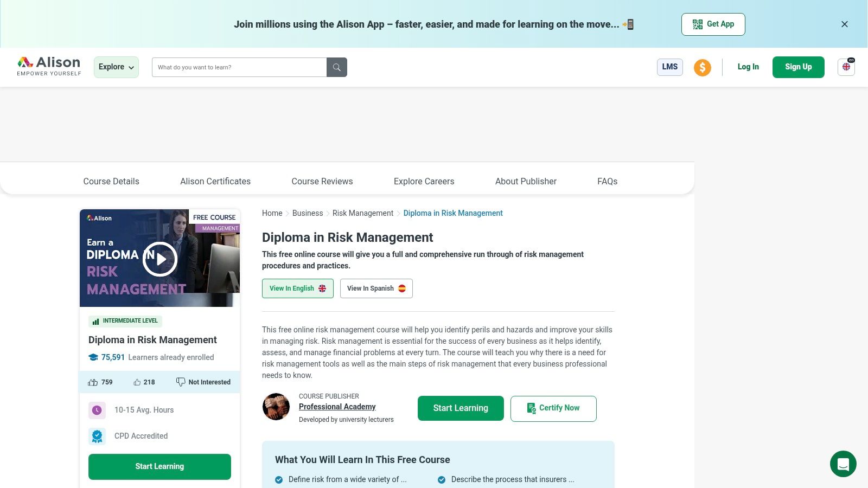Click the thumbs-down Not Interested icon

click(x=181, y=382)
